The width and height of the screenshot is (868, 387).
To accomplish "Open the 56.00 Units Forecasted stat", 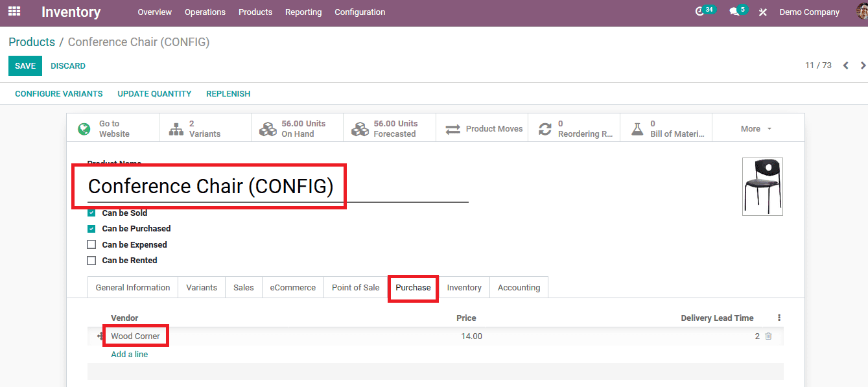I will 389,128.
